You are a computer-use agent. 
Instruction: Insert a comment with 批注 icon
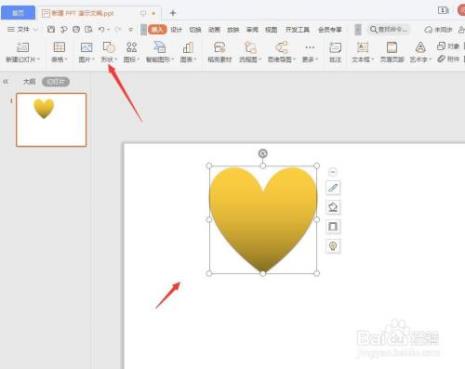click(335, 52)
